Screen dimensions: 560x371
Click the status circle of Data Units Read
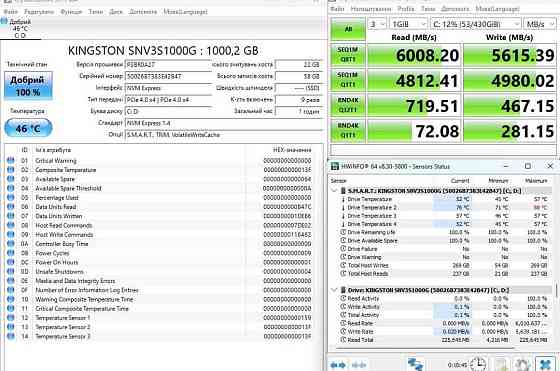coord(11,207)
